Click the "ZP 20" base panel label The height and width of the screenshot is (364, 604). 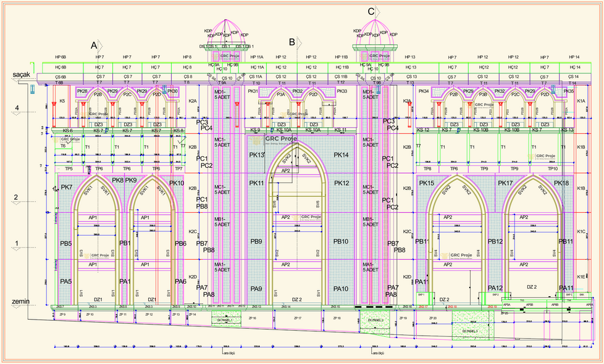pyautogui.click(x=432, y=318)
